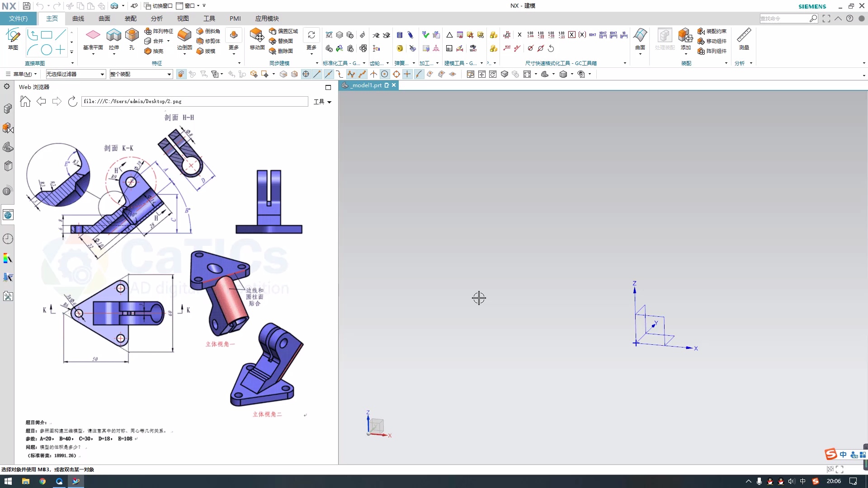Click the browser refresh icon

[72, 102]
